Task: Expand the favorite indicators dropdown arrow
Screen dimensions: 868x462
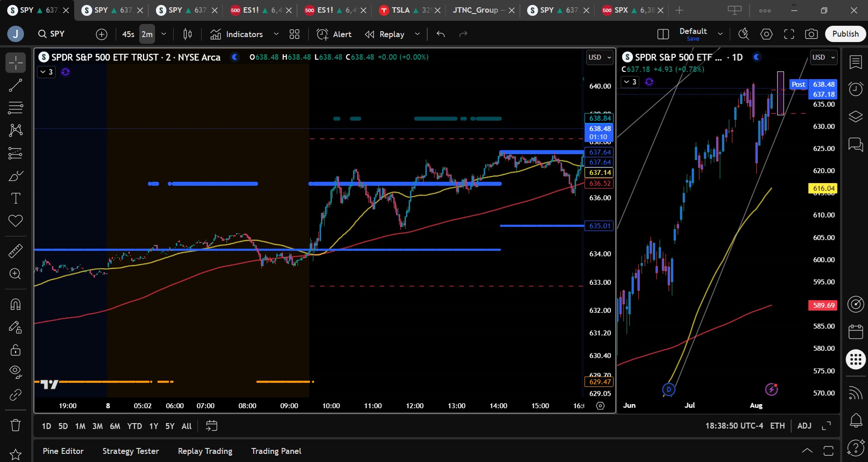Action: [x=276, y=34]
